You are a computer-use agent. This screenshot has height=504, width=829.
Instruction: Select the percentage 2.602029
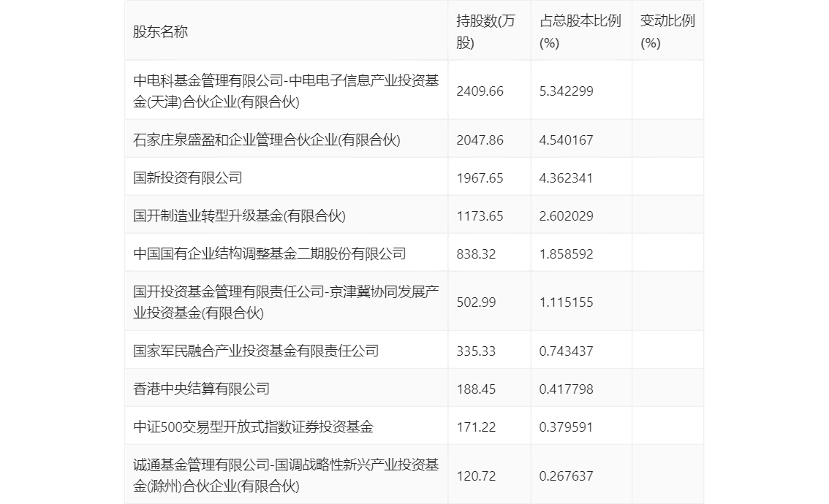click(x=567, y=216)
